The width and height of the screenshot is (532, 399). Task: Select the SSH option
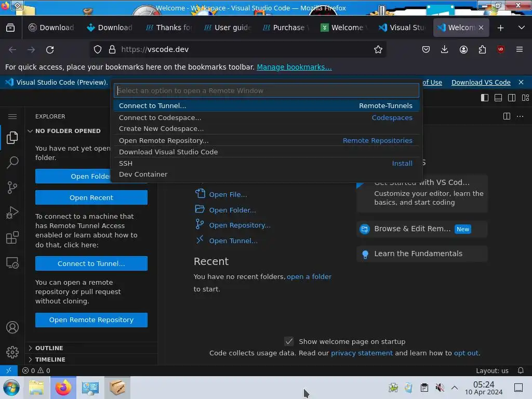pos(267,163)
